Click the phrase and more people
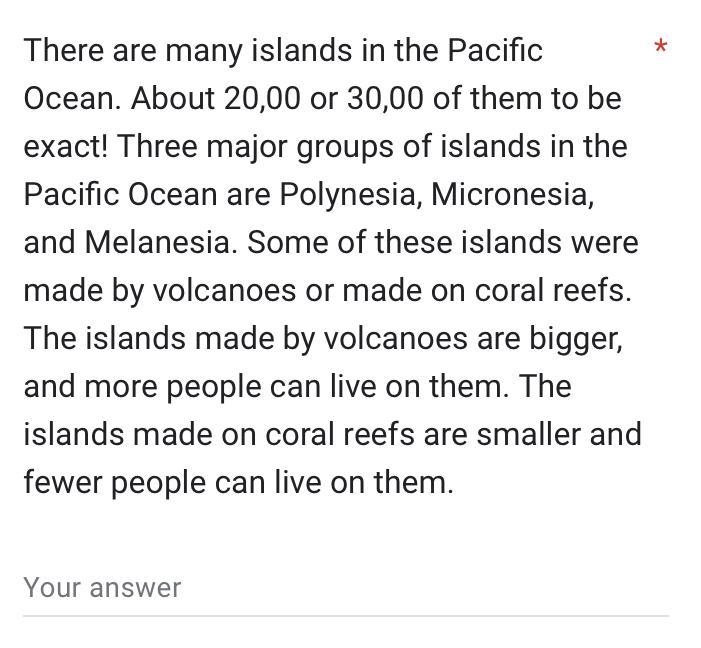Image resolution: width=701 pixels, height=648 pixels. click(x=143, y=388)
